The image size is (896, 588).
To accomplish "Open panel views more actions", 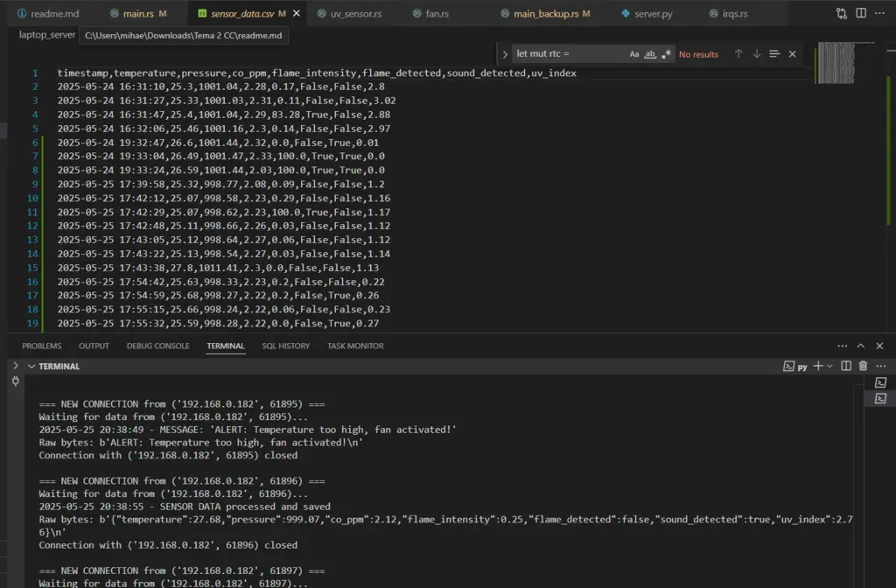I will 843,346.
